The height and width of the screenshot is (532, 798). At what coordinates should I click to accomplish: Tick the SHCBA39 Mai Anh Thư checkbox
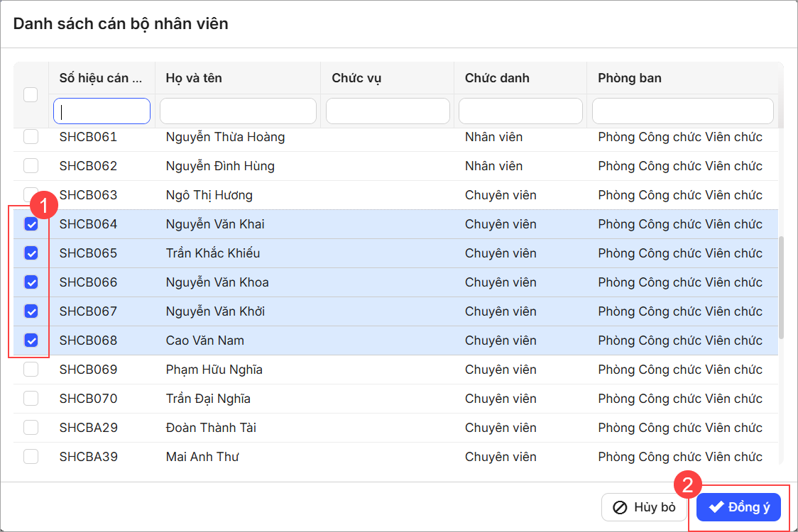[x=31, y=457]
